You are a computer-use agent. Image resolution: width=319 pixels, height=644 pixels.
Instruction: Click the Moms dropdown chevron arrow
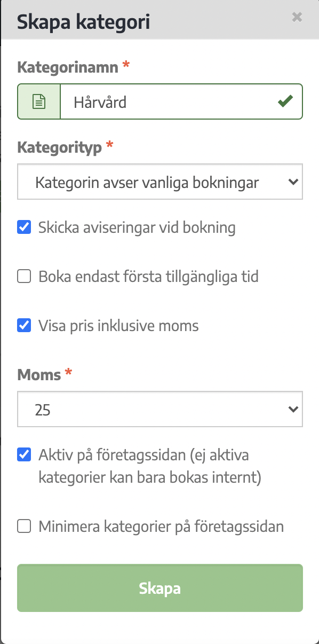click(x=293, y=410)
